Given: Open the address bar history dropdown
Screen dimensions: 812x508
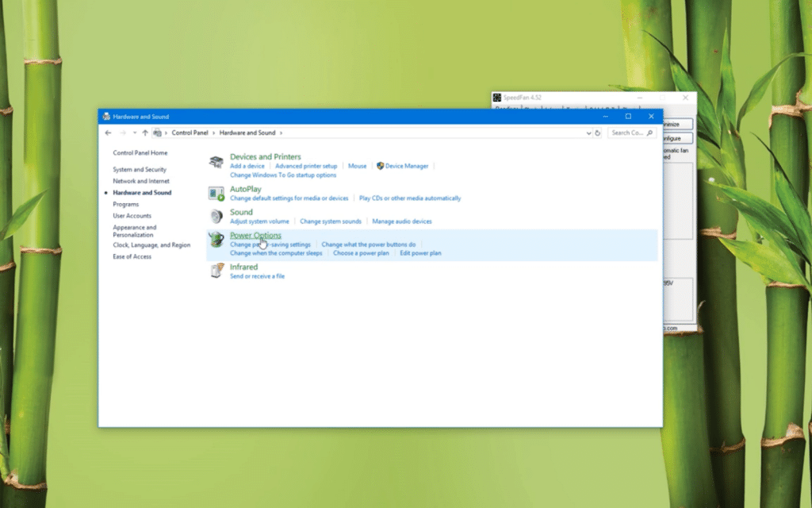Looking at the screenshot, I should (x=588, y=133).
